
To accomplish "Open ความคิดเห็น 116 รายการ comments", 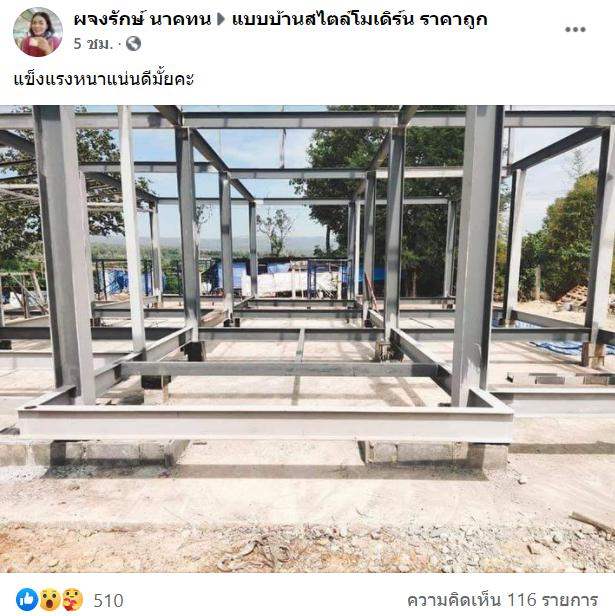I will [503, 600].
